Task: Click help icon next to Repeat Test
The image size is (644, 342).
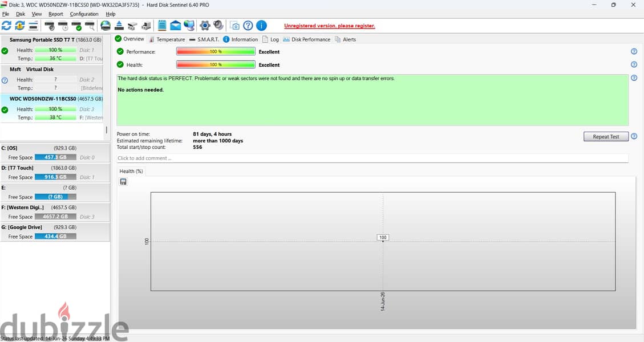Action: click(634, 136)
